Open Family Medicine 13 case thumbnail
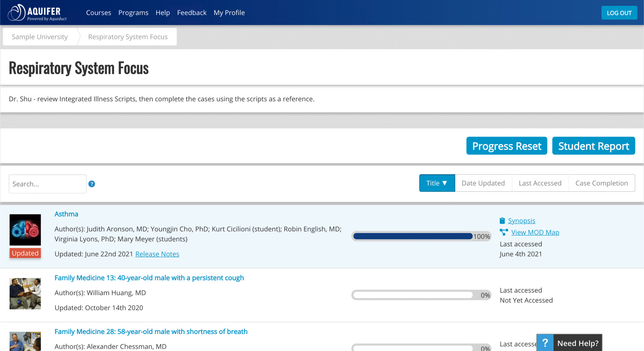 point(25,293)
